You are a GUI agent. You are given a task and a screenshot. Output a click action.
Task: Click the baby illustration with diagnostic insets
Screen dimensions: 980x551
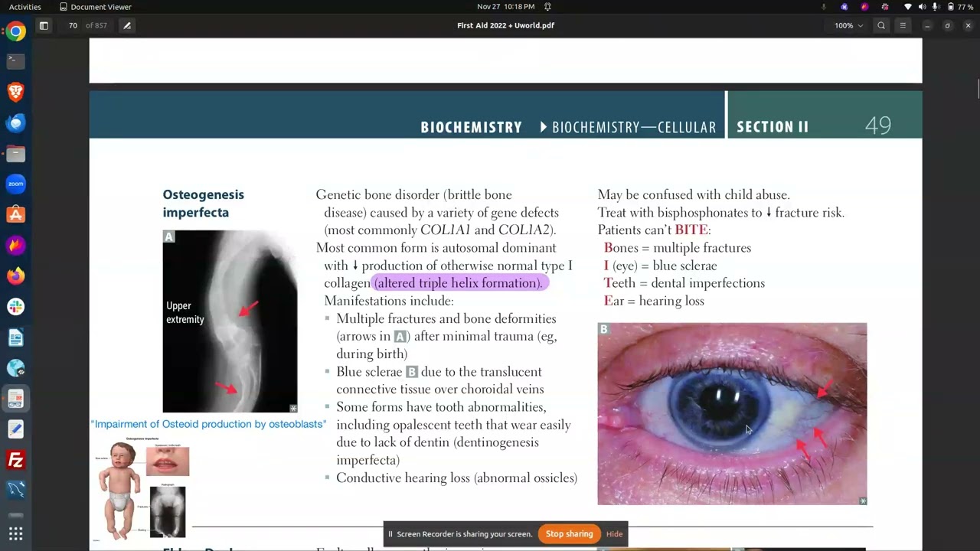141,488
